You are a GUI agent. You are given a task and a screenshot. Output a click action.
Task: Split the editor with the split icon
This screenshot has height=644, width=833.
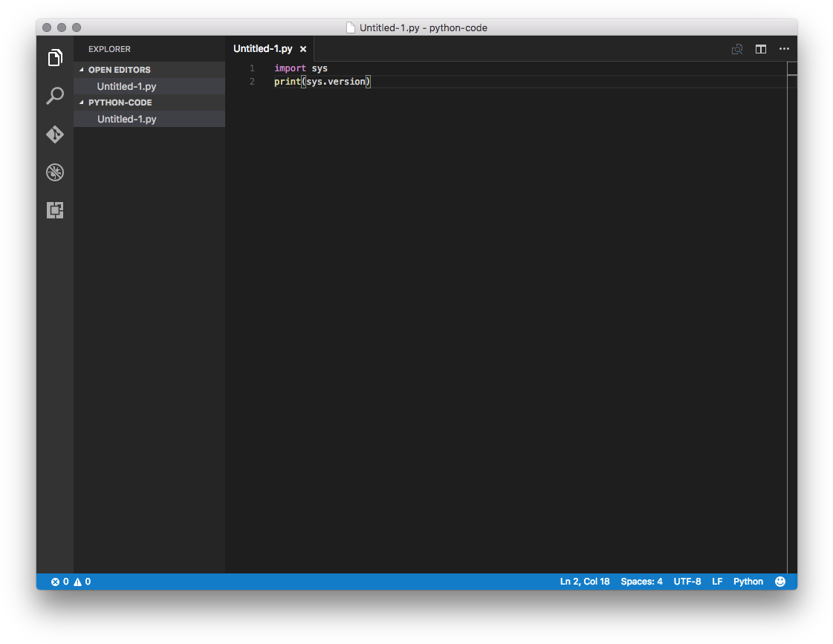[761, 49]
